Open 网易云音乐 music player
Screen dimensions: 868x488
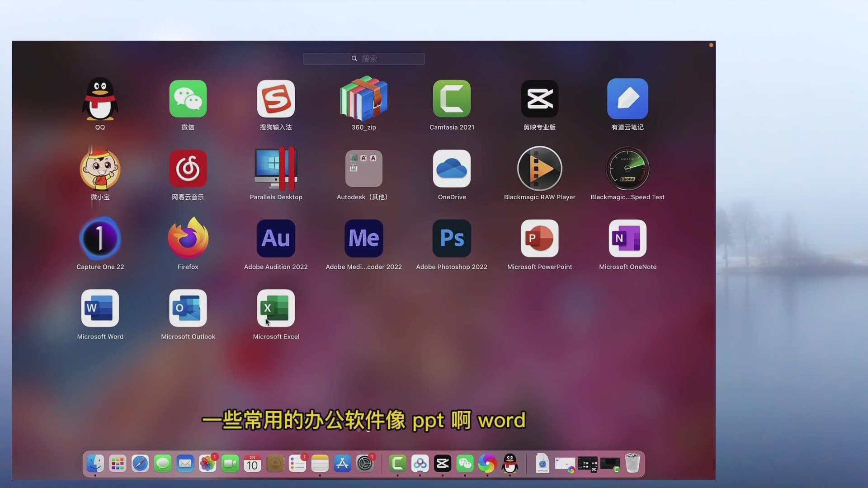pos(188,169)
